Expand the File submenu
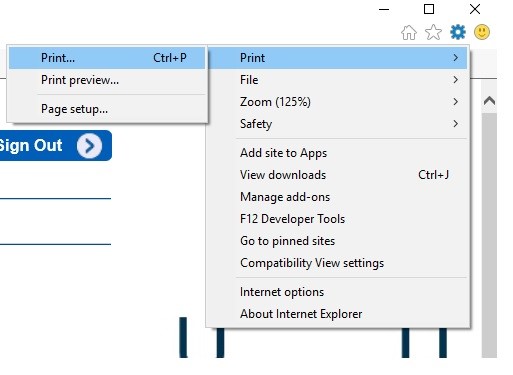The height and width of the screenshot is (375, 513). tap(338, 80)
